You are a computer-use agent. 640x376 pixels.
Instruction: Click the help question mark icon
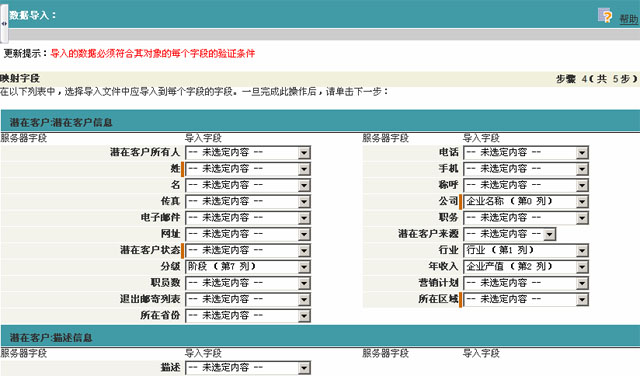pyautogui.click(x=605, y=16)
